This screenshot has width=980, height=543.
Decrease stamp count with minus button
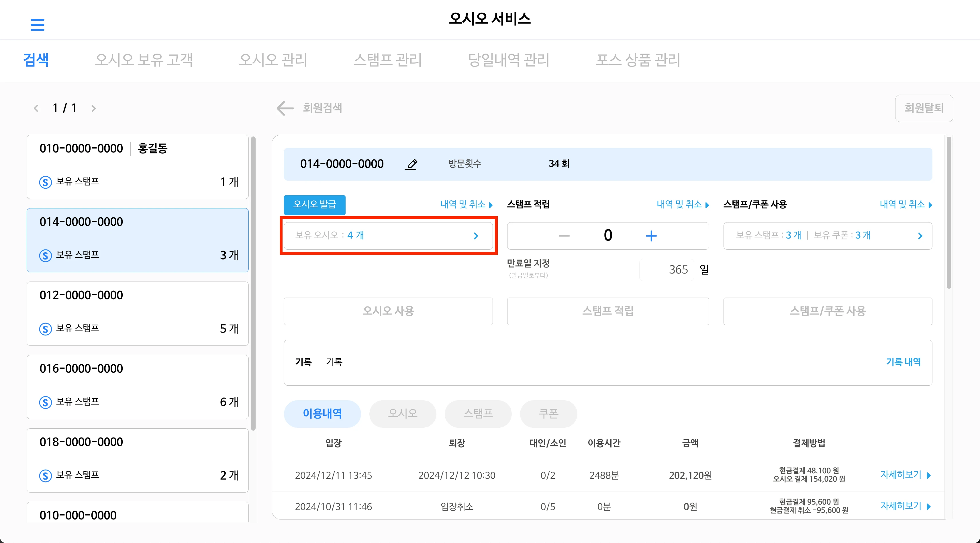pos(564,236)
